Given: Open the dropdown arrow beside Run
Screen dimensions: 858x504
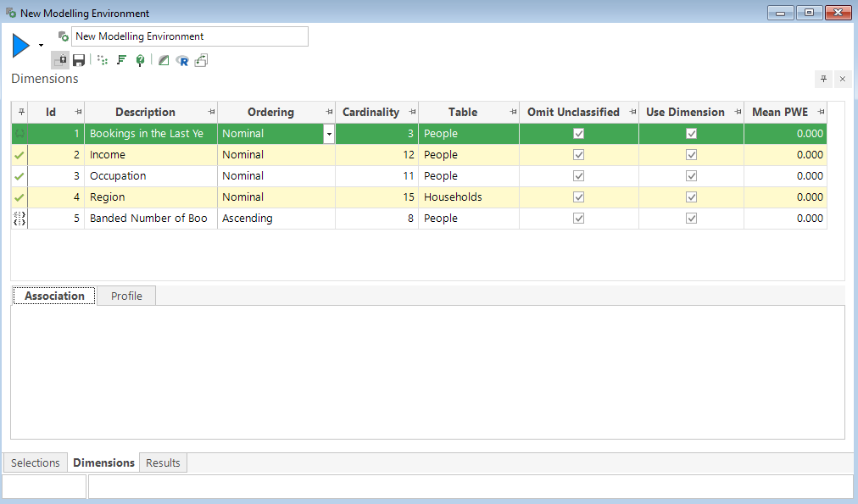Looking at the screenshot, I should click(41, 46).
